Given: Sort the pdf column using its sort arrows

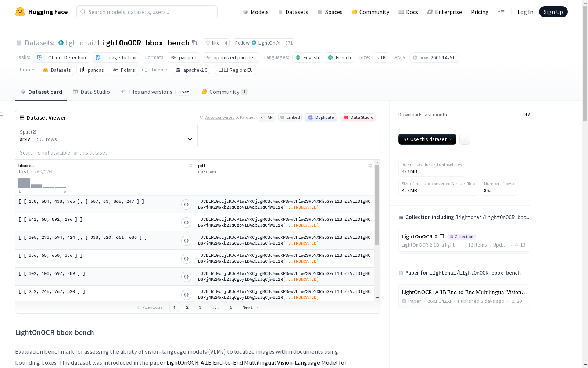Looking at the screenshot, I should pos(370,166).
